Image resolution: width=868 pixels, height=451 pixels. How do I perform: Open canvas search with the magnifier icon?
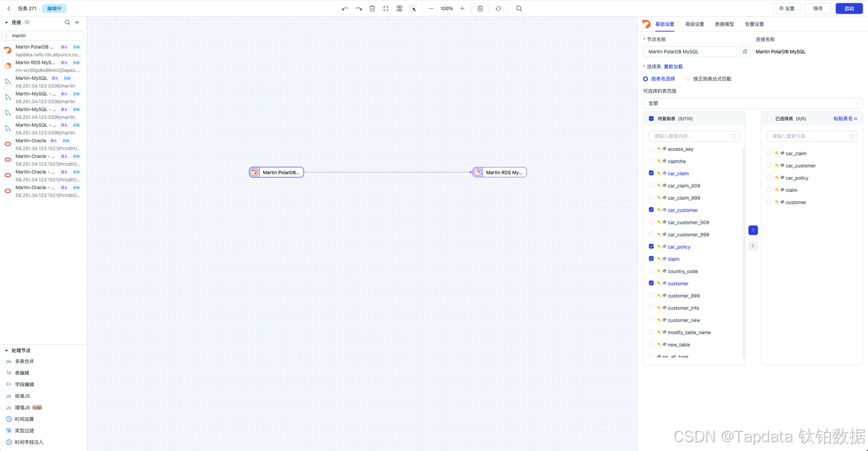point(519,9)
